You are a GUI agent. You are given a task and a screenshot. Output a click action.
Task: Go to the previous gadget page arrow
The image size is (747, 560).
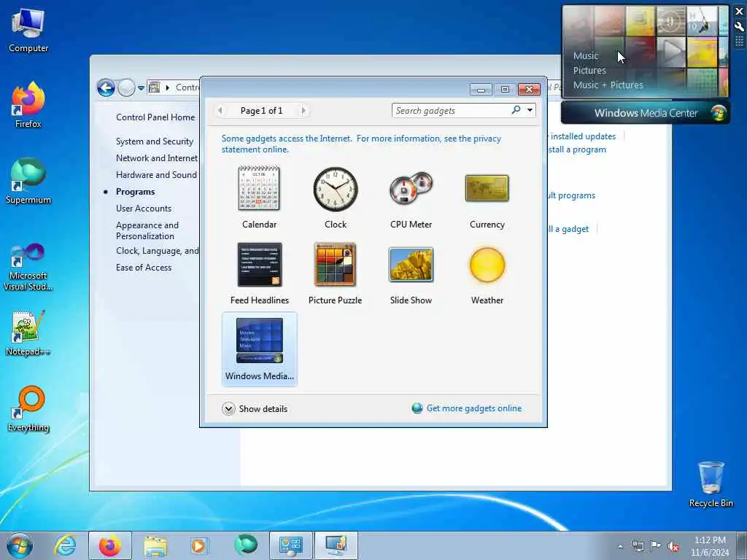coord(220,111)
